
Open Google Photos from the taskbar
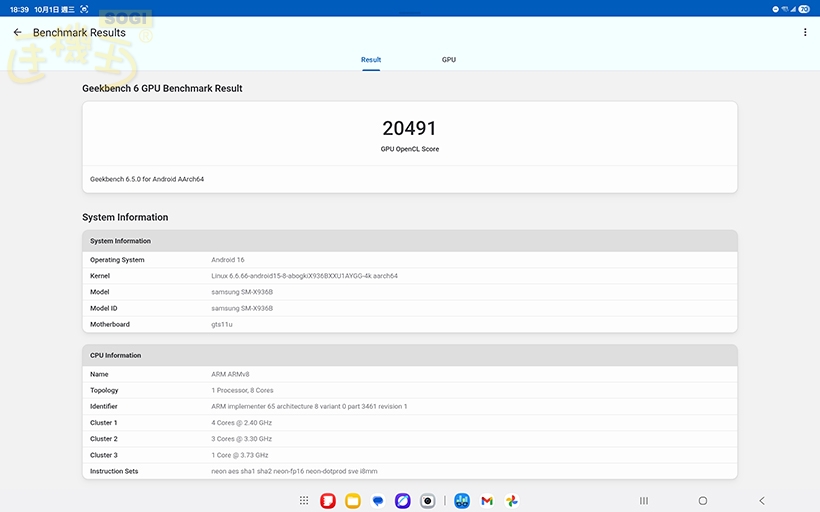point(512,501)
